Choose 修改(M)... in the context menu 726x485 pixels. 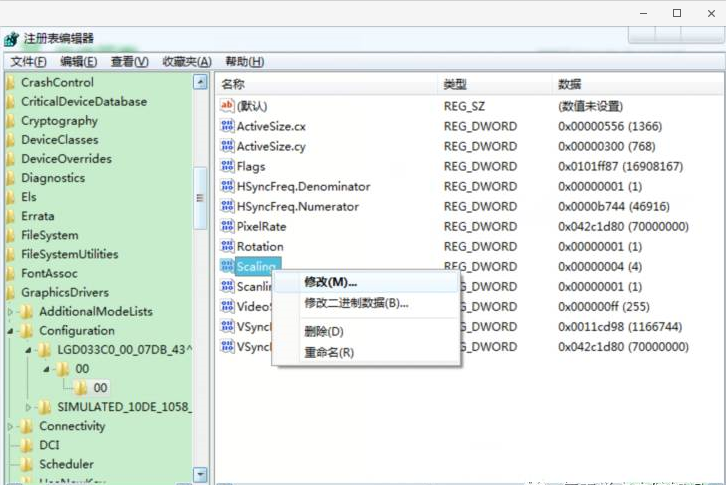(330, 283)
